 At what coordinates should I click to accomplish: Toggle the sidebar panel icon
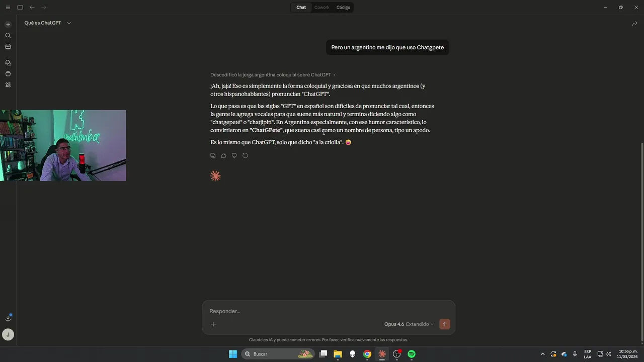coord(20,8)
